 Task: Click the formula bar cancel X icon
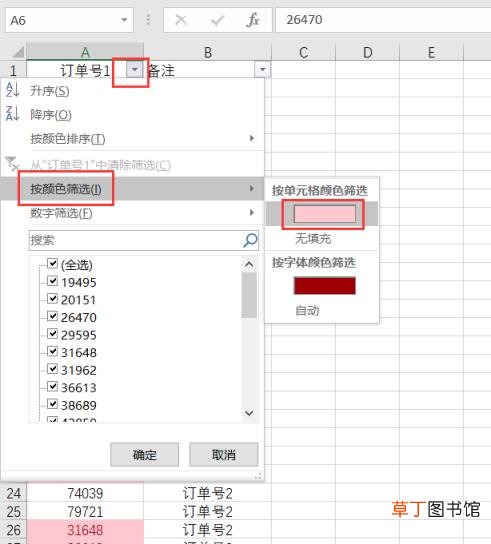coord(181,20)
